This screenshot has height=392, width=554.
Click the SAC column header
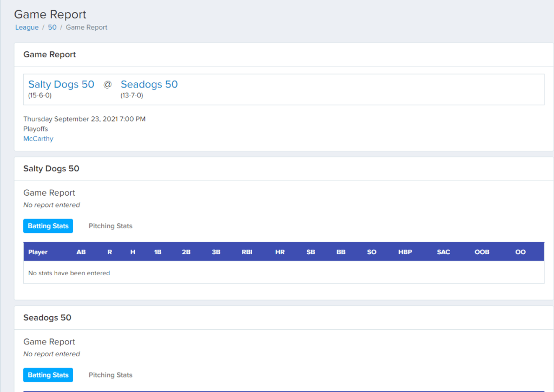point(443,252)
